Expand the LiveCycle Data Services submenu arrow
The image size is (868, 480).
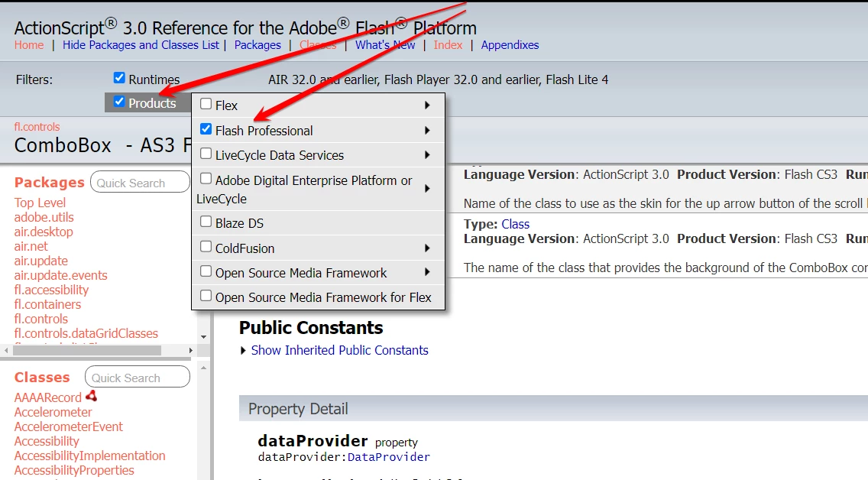427,155
